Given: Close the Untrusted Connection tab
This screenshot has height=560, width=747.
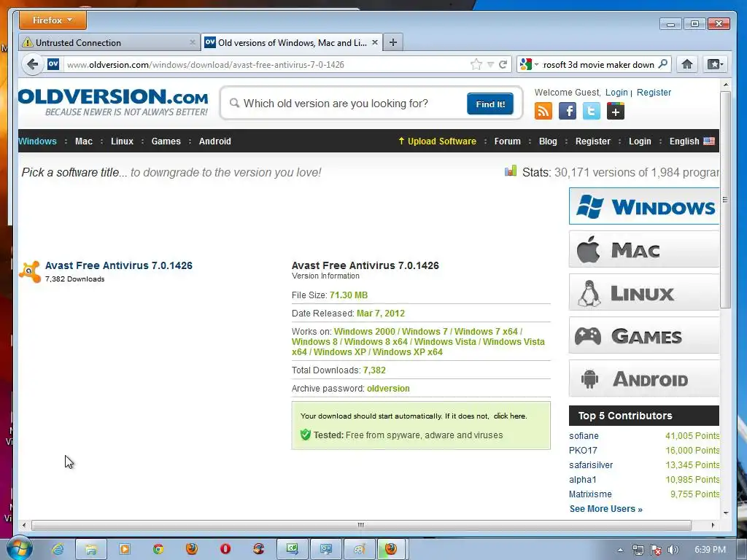Looking at the screenshot, I should pos(192,43).
